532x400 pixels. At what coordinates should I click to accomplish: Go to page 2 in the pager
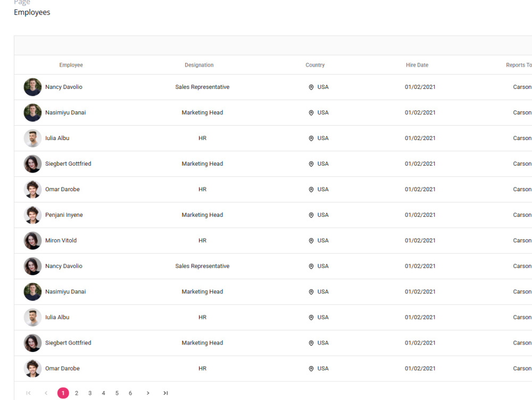tap(77, 393)
